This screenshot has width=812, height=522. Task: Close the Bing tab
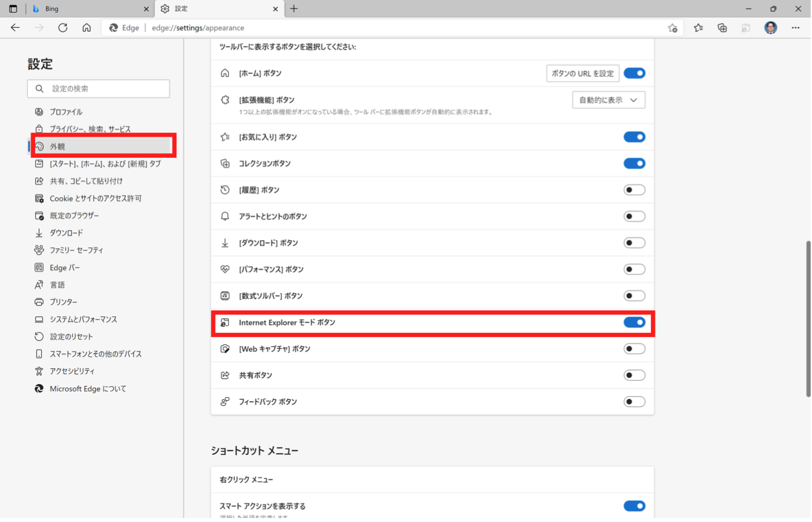point(147,9)
